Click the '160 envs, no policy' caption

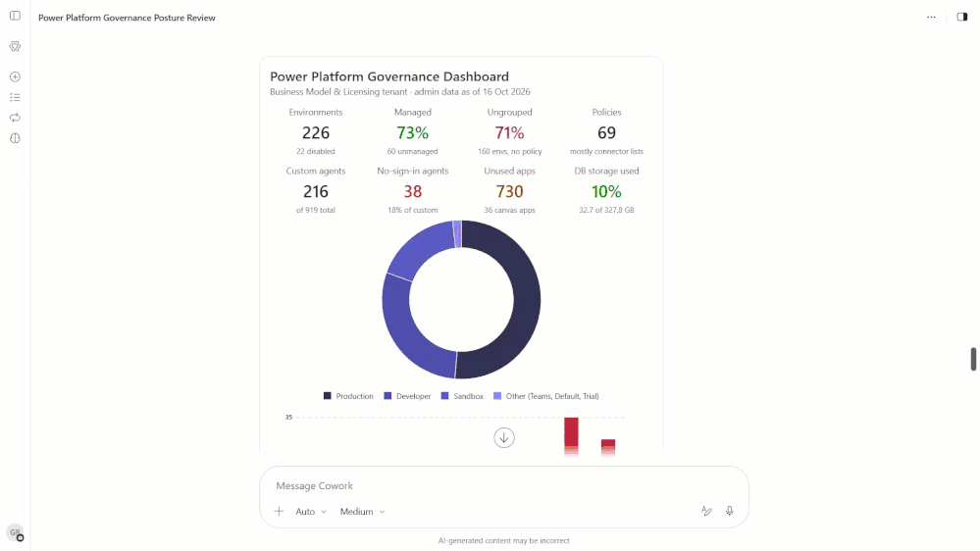pos(509,151)
